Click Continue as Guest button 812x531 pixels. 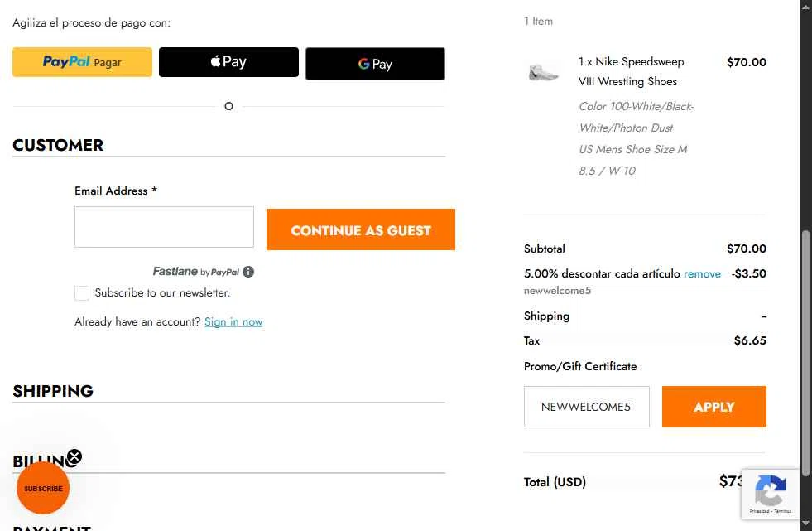pos(360,229)
